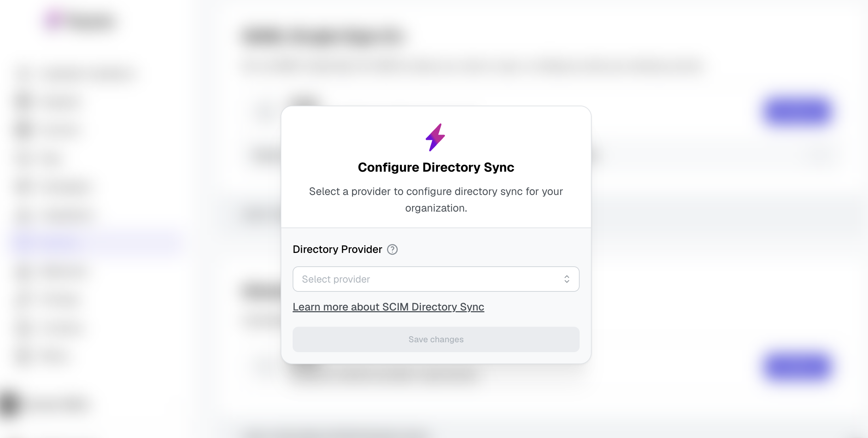Click the up-down chevron in provider field

pyautogui.click(x=567, y=279)
